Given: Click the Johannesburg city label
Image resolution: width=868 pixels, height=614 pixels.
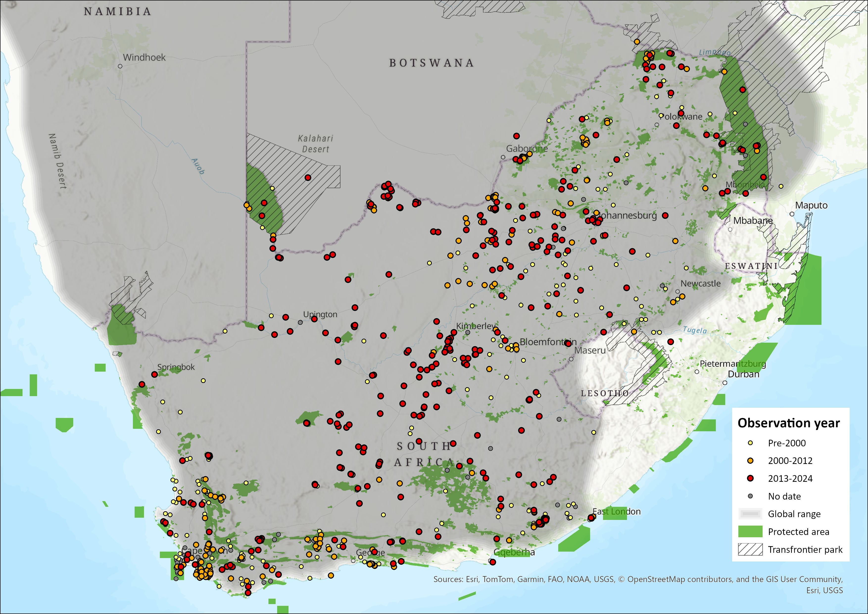Looking at the screenshot, I should click(x=629, y=216).
